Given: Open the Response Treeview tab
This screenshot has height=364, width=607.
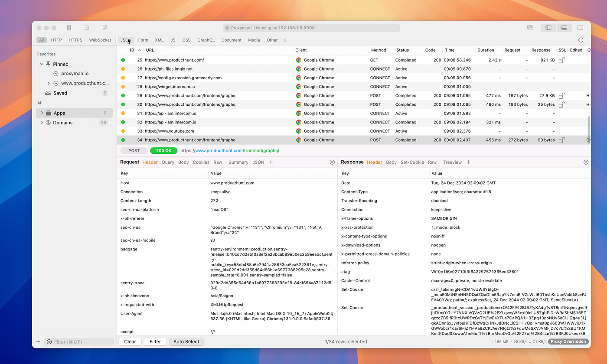Looking at the screenshot, I should pyautogui.click(x=452, y=162).
